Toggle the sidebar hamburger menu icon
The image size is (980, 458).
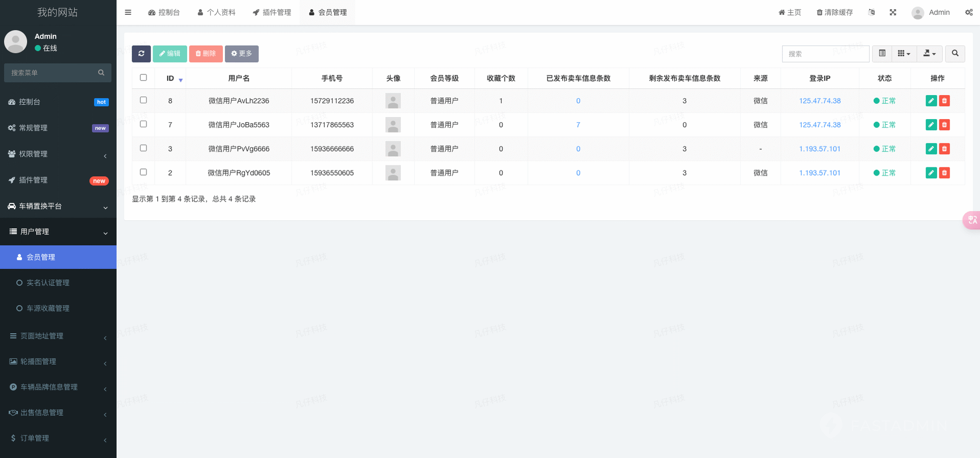coord(128,12)
